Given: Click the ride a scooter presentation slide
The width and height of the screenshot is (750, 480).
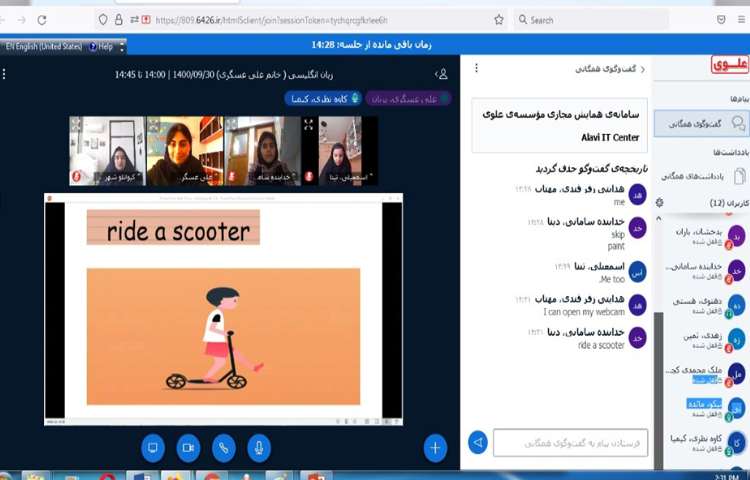Looking at the screenshot, I should [x=223, y=308].
